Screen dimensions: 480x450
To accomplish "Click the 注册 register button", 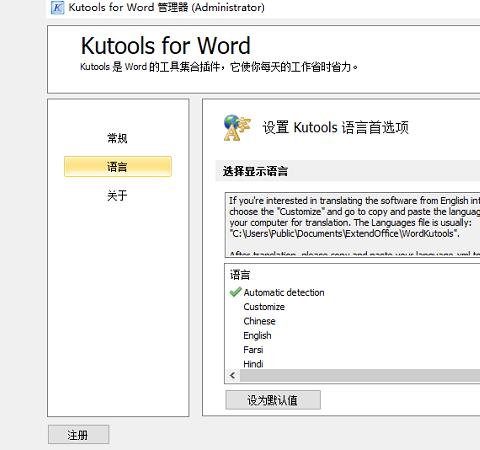I will click(78, 435).
